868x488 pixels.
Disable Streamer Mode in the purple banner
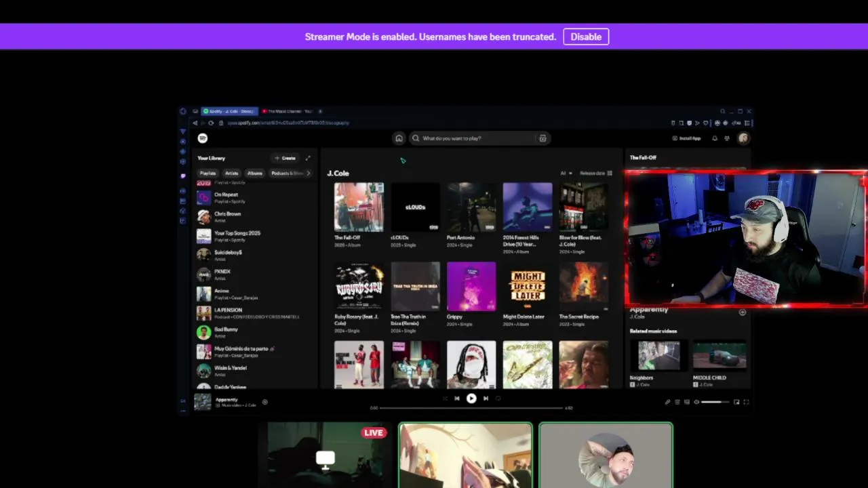pos(586,37)
